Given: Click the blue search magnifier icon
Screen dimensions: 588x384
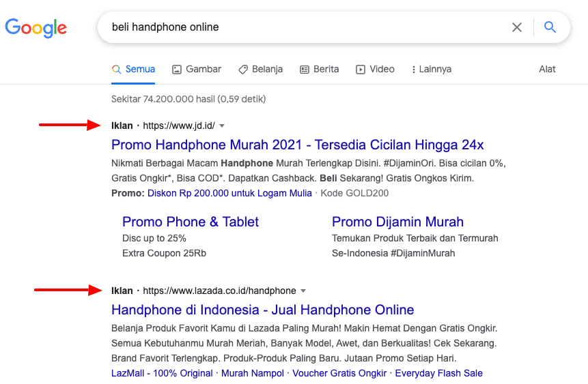Looking at the screenshot, I should point(550,27).
